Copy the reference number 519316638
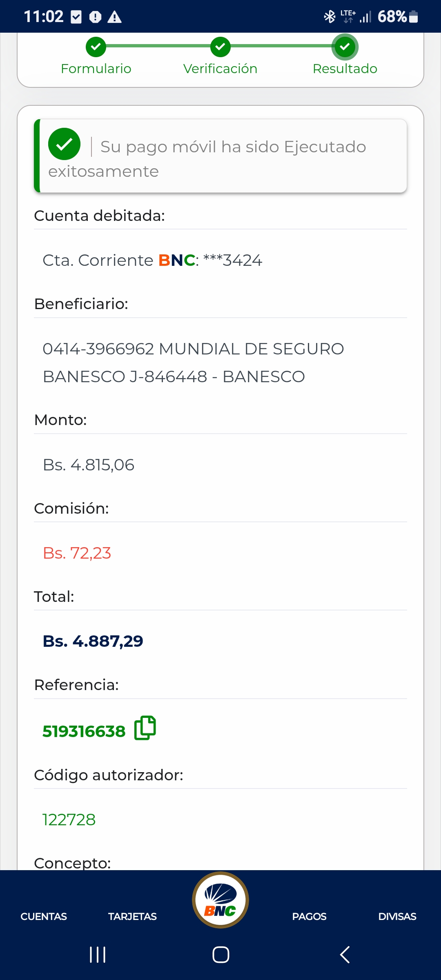441x980 pixels. [x=145, y=728]
